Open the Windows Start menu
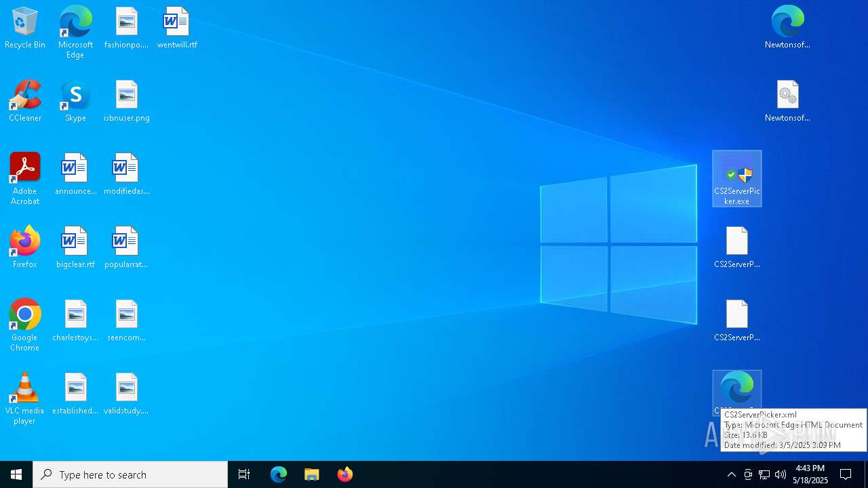The height and width of the screenshot is (488, 868). (16, 474)
